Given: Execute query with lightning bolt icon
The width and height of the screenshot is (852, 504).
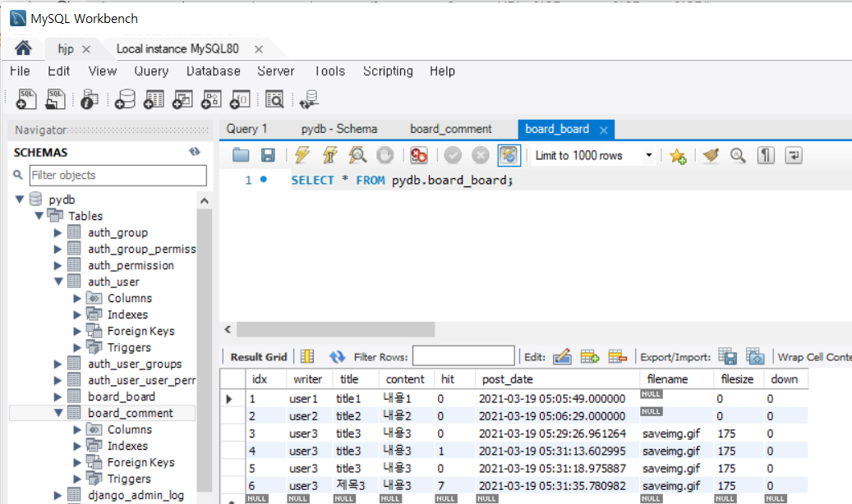Looking at the screenshot, I should 302,155.
